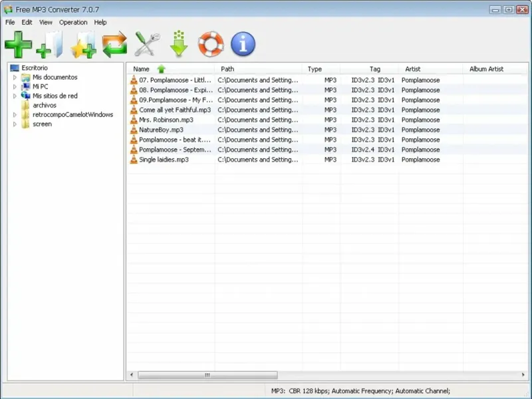Maximize the Free MP3 Converter window
Image resolution: width=532 pixels, height=399 pixels.
tap(509, 9)
